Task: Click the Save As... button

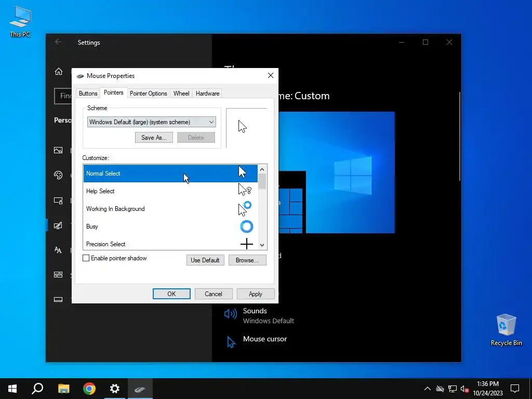Action: 154,137
